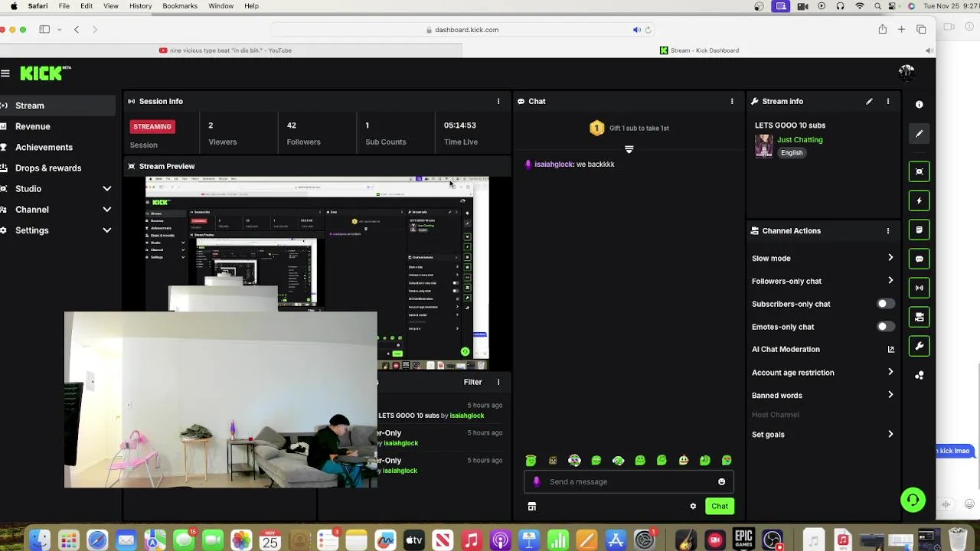Collapse the pinned gift banner arrow in chat
Image resolution: width=980 pixels, height=551 pixels.
click(x=629, y=149)
